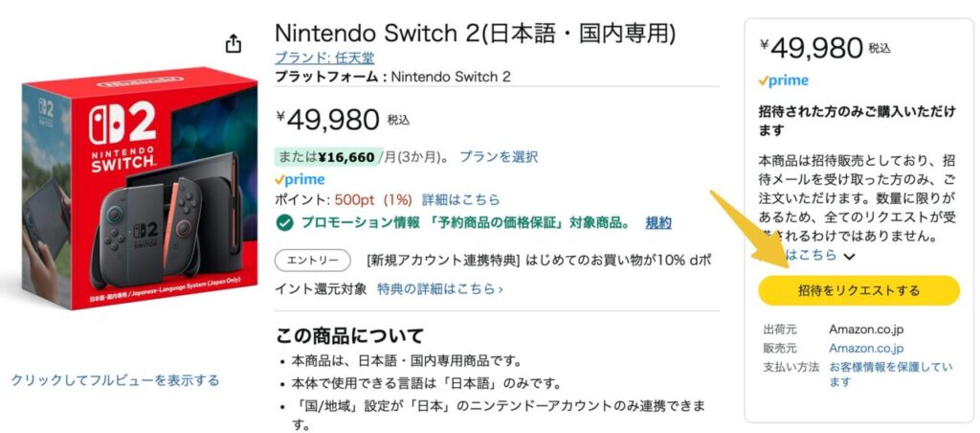Click the ¥49,980 price in buy box

pyautogui.click(x=816, y=47)
